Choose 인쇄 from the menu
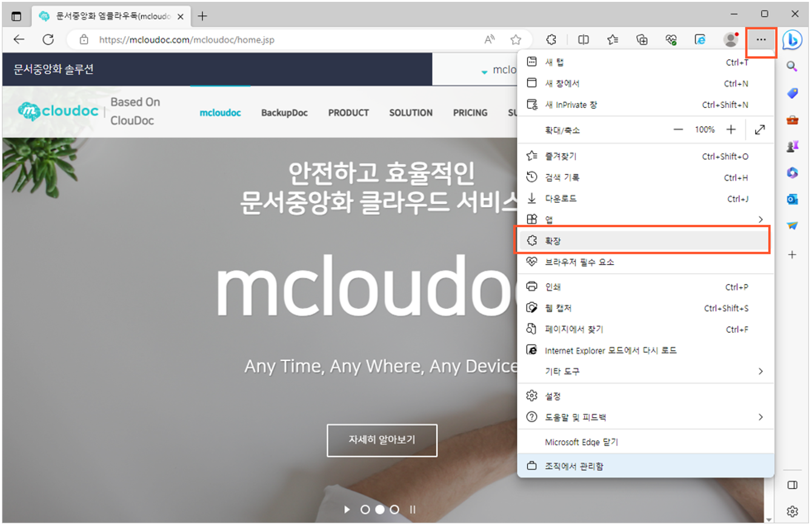Screen dimensions: 812x527 (645, 287)
